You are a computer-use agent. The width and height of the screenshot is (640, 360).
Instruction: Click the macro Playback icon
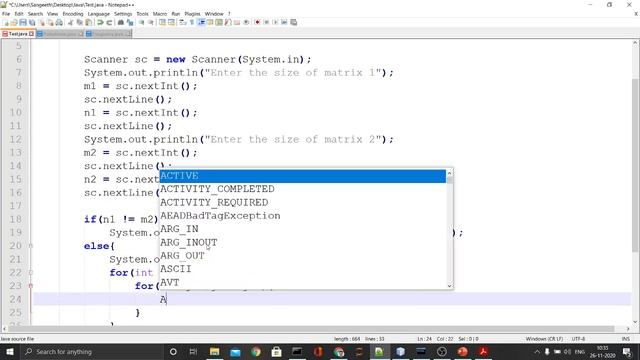275,22
